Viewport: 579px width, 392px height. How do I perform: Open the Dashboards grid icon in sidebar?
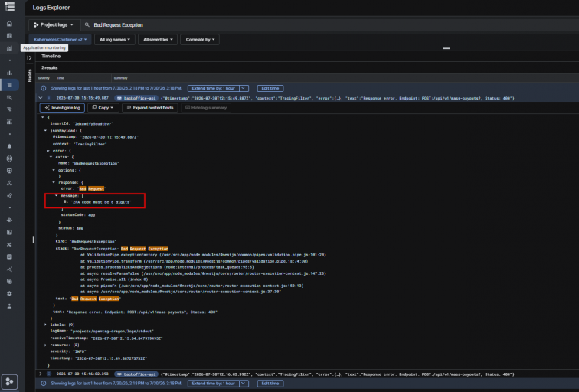pyautogui.click(x=10, y=36)
